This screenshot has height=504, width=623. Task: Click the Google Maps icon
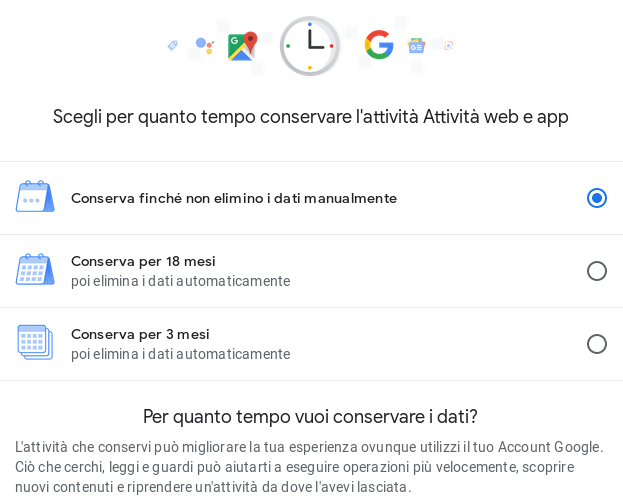point(242,46)
